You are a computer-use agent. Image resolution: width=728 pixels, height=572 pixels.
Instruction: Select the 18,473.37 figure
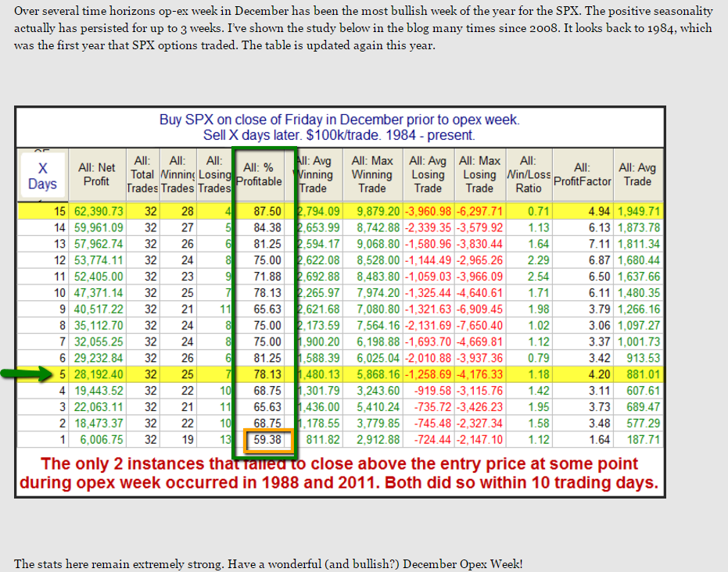pyautogui.click(x=99, y=423)
